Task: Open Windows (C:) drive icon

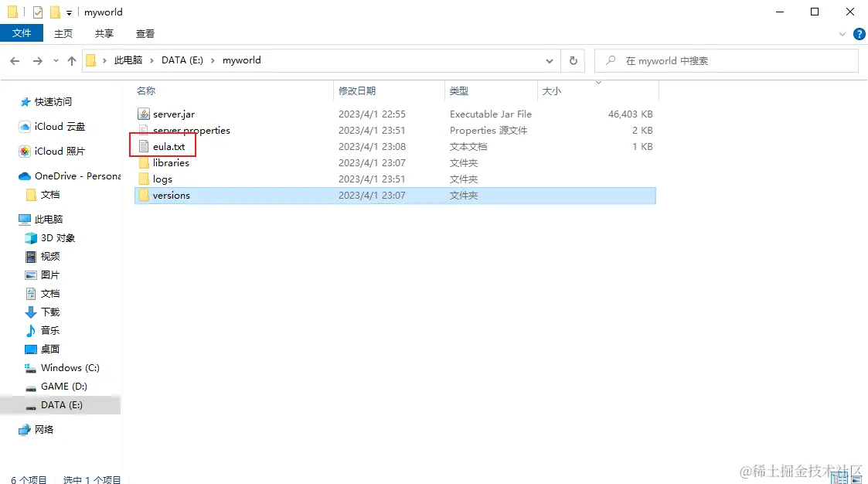Action: tap(31, 368)
